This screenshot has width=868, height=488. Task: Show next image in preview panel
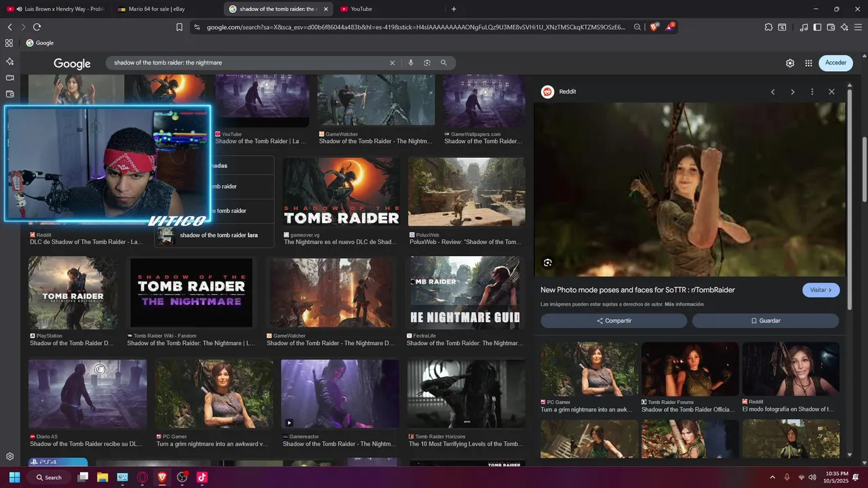point(792,91)
